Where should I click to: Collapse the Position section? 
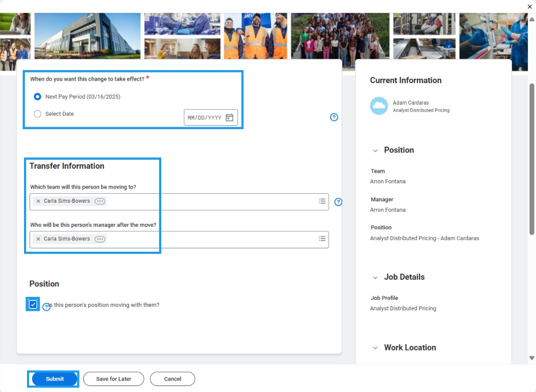coord(376,150)
